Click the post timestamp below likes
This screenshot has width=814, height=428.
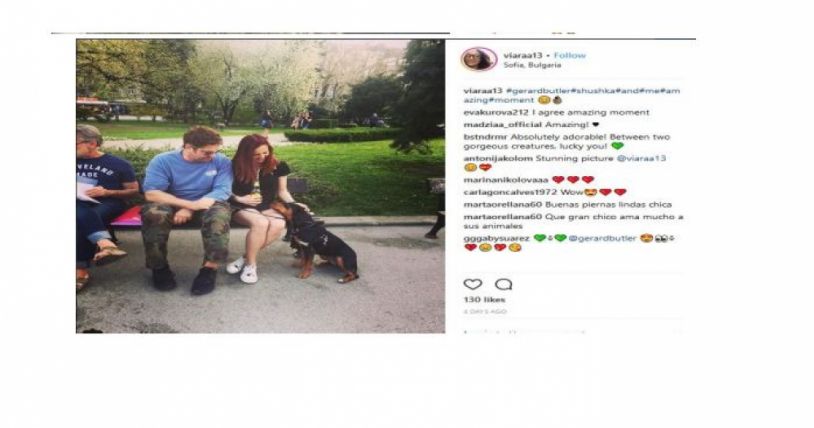pos(484,312)
